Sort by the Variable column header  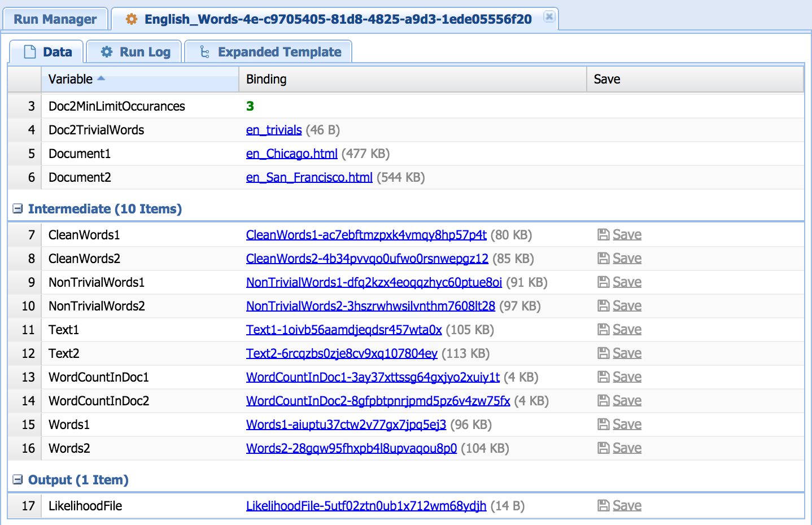pyautogui.click(x=71, y=79)
